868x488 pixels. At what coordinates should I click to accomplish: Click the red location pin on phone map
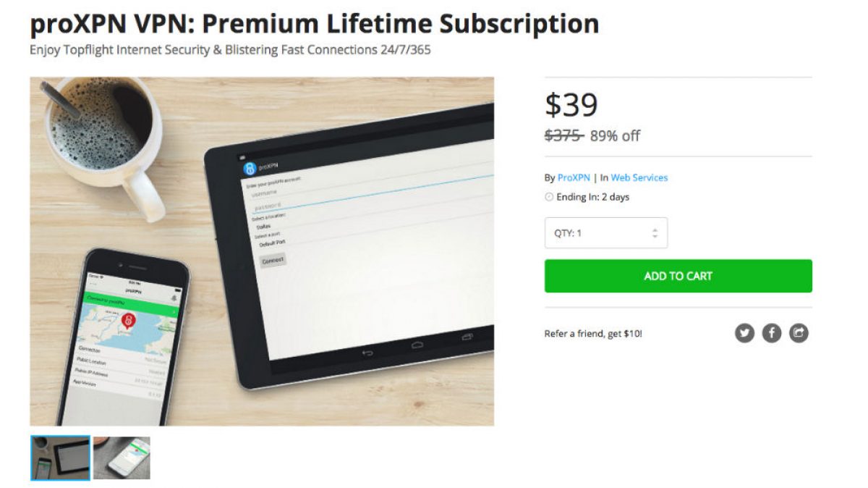(129, 320)
